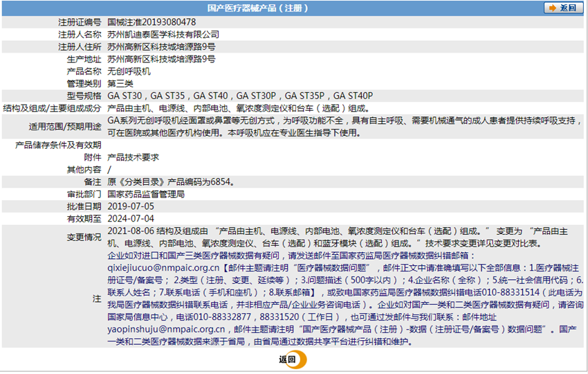
Task: Click the 适用范围 intended use paragraph
Action: (x=344, y=127)
